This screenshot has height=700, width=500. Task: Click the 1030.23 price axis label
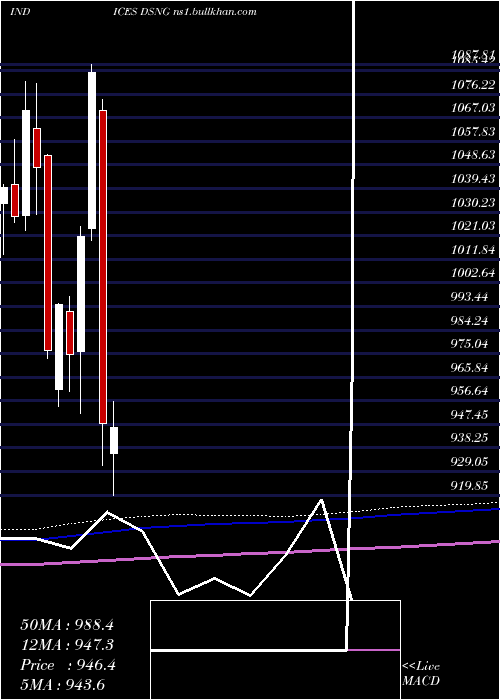coord(474,203)
